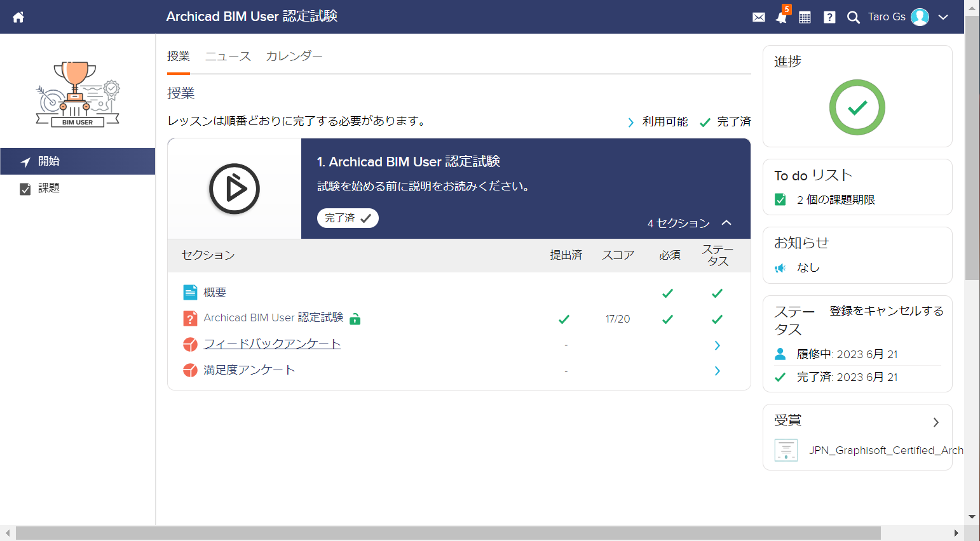
Task: Open Archicad BIM User 認定試験 section row
Action: tap(273, 317)
